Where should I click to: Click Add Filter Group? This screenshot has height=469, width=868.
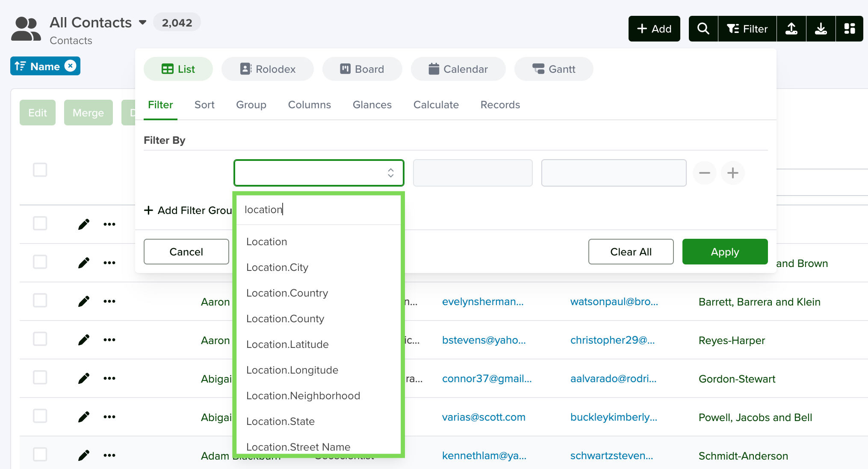(188, 210)
